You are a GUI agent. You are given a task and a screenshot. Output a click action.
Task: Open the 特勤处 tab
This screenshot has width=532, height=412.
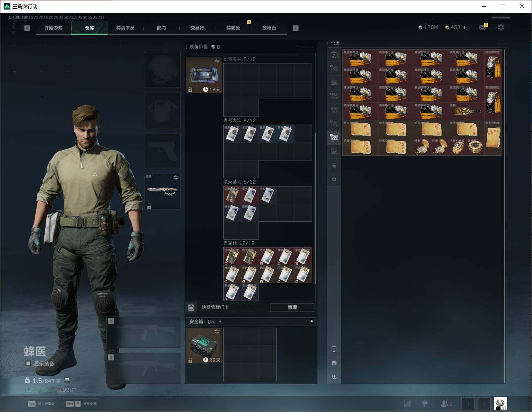click(233, 28)
